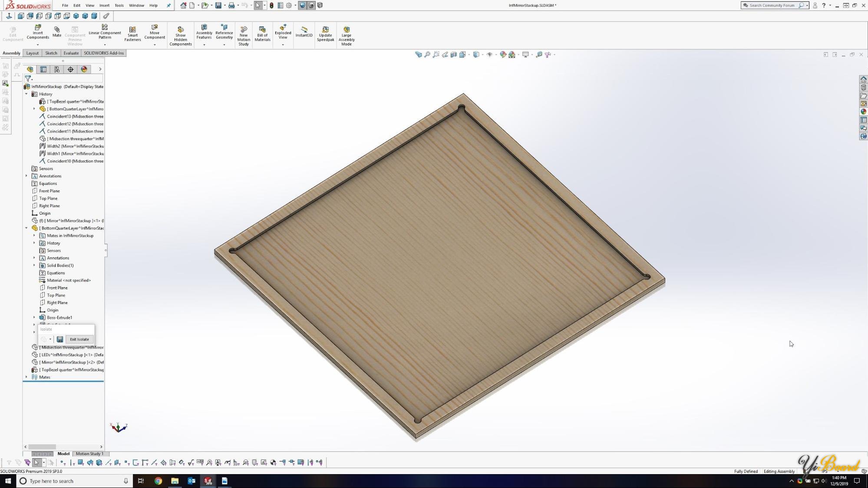Click the Save icon in toolbar
The width and height of the screenshot is (868, 488).
218,5
